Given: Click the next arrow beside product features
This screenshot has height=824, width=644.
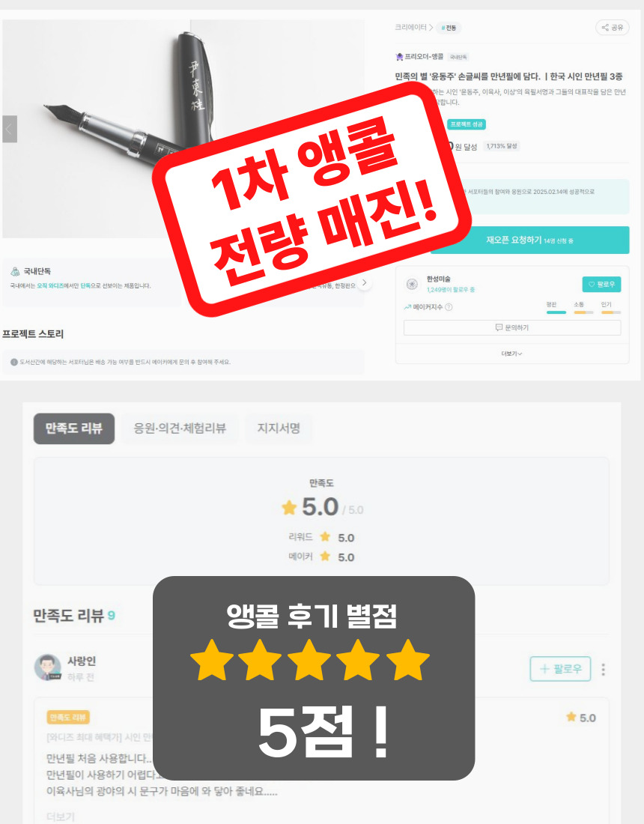Looking at the screenshot, I should pyautogui.click(x=364, y=282).
